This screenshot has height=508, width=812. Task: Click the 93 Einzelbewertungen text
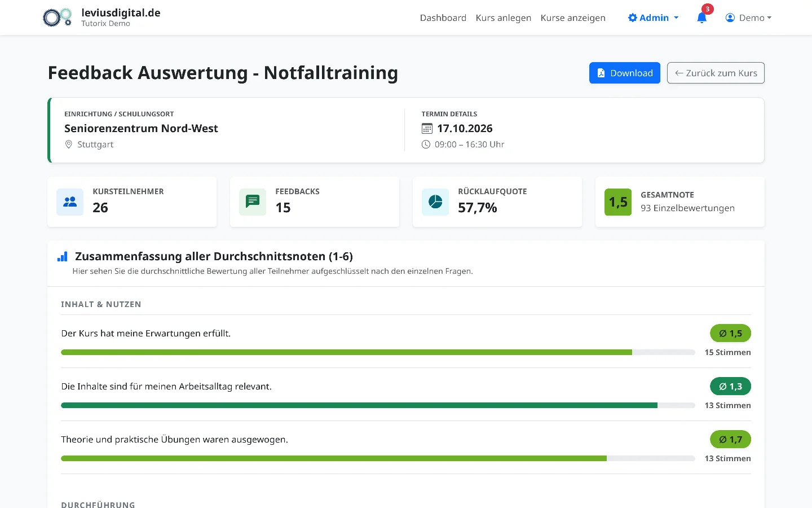[687, 208]
